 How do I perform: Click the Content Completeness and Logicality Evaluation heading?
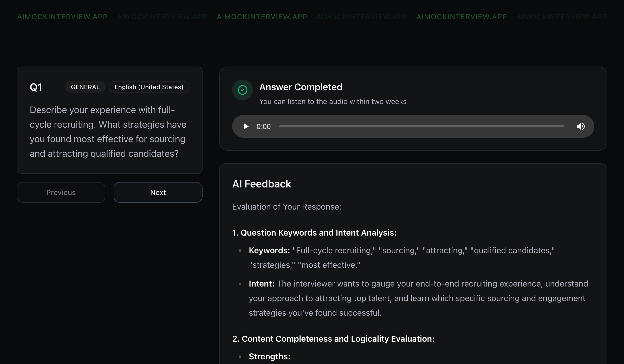tap(333, 339)
